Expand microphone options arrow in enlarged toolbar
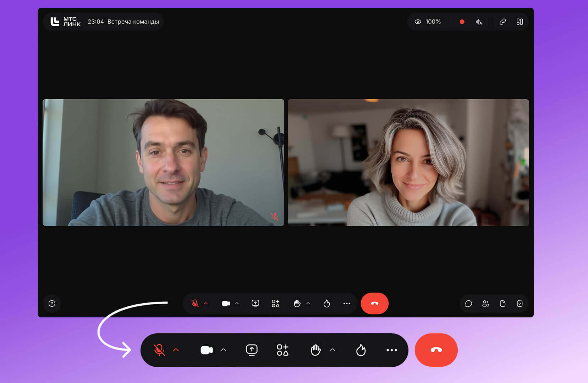This screenshot has height=383, width=588. pyautogui.click(x=176, y=350)
